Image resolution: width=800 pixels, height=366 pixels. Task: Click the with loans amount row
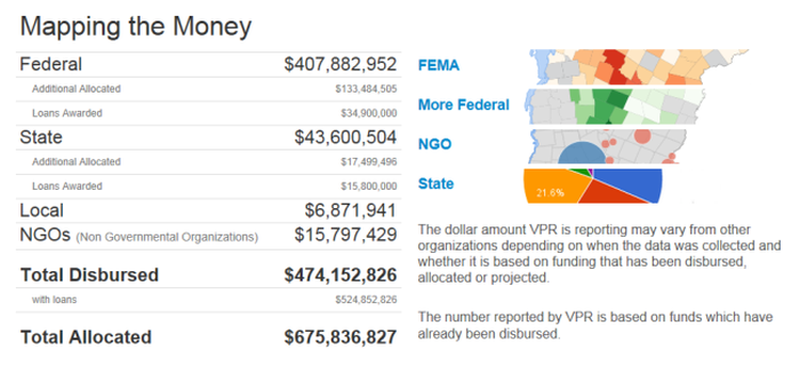click(x=208, y=300)
